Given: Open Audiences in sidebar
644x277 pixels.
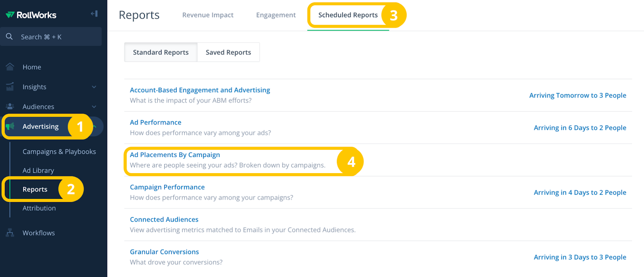Looking at the screenshot, I should click(x=38, y=107).
